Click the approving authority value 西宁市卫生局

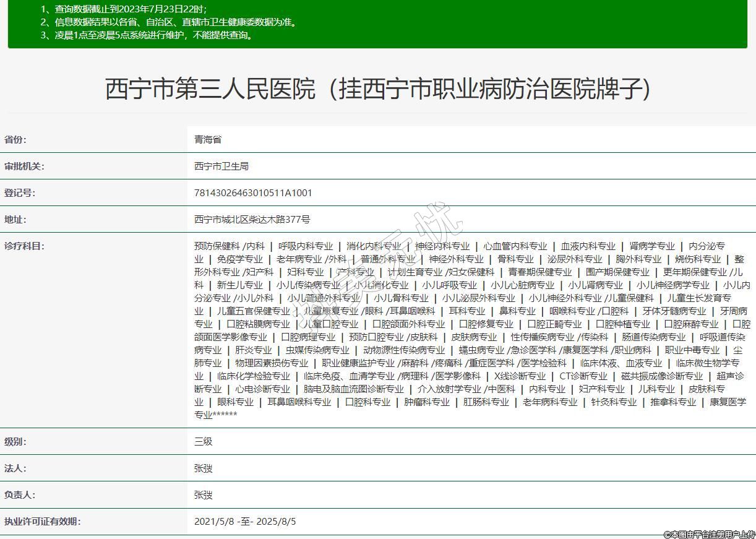(221, 166)
